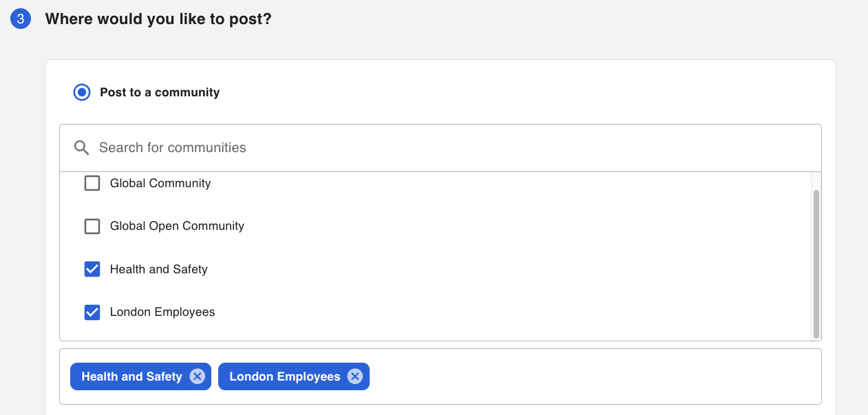Click the London Employees list label
868x415 pixels.
tap(162, 312)
